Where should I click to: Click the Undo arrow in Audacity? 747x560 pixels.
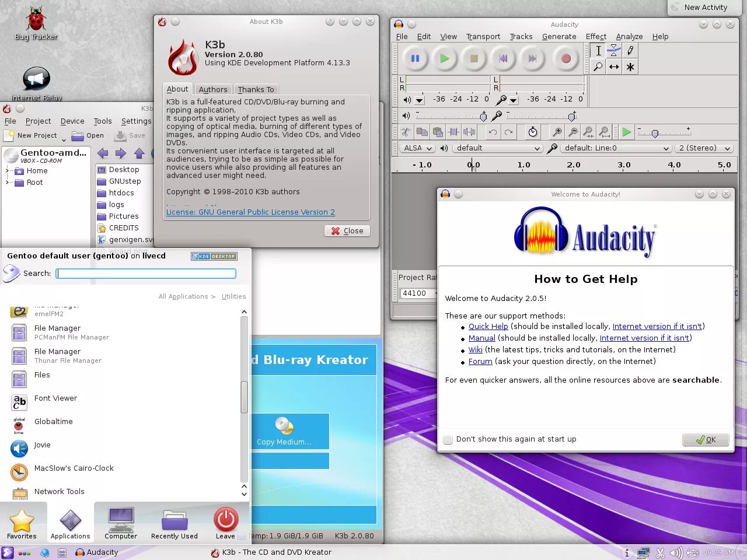pos(493,132)
